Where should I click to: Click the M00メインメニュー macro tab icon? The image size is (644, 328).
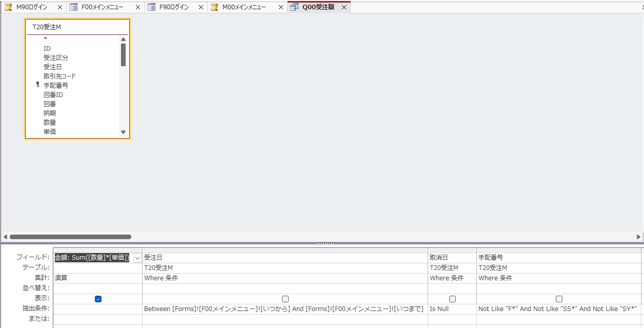coord(214,7)
